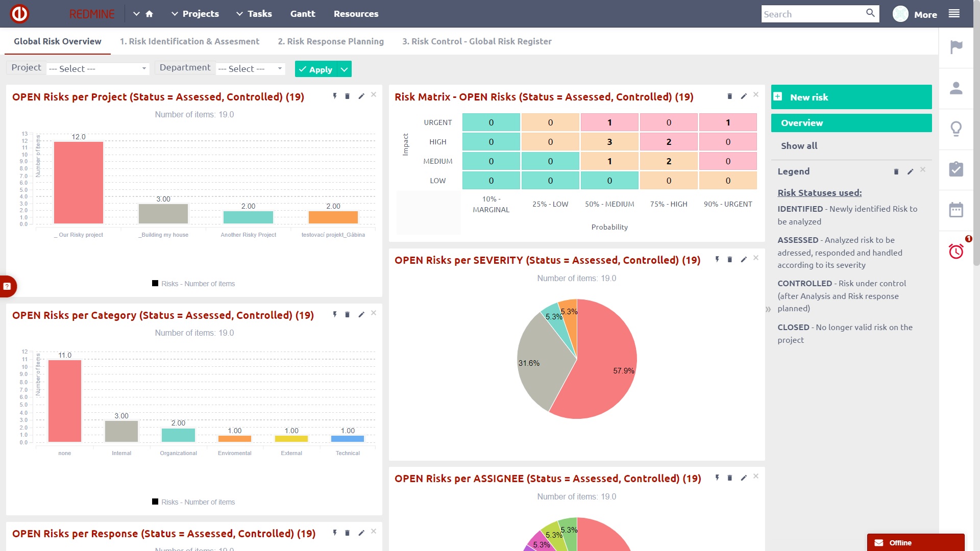Open the Project select dropdown
This screenshot has height=551, width=980.
click(97, 68)
